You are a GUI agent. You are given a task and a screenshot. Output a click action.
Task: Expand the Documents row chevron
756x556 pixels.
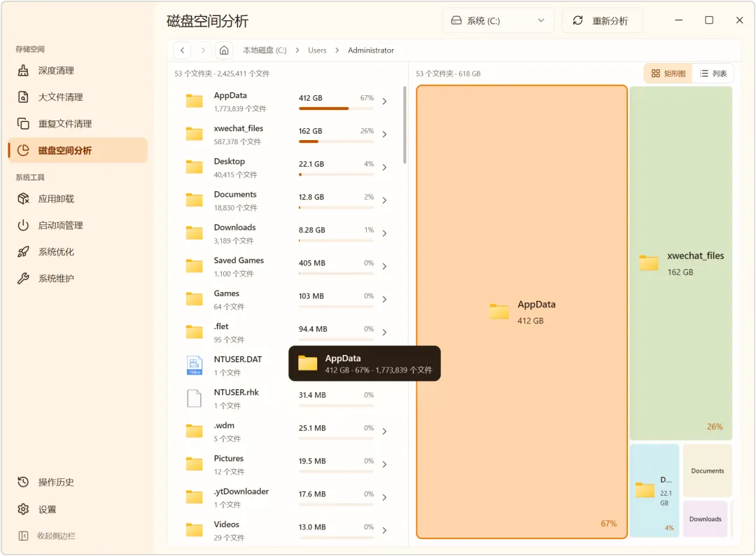coord(384,200)
